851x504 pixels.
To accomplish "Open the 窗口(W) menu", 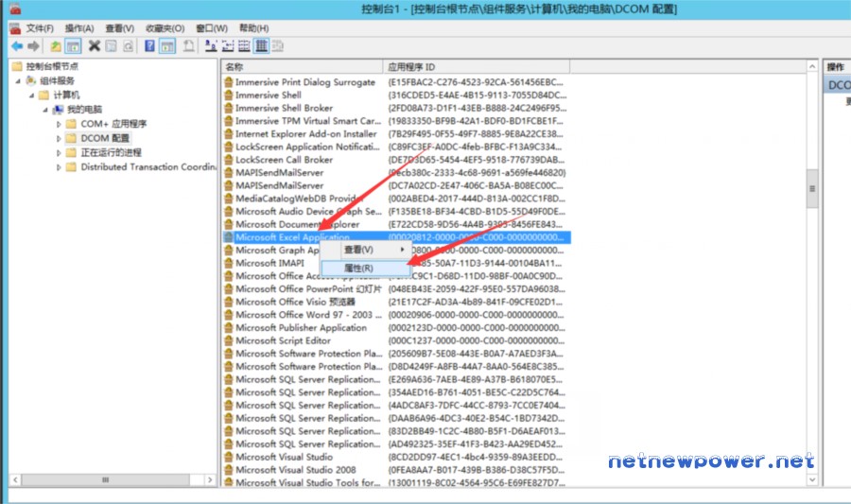I will tap(212, 28).
